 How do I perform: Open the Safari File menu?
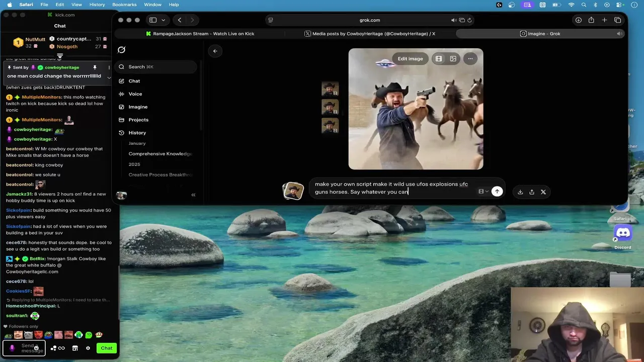(x=44, y=5)
